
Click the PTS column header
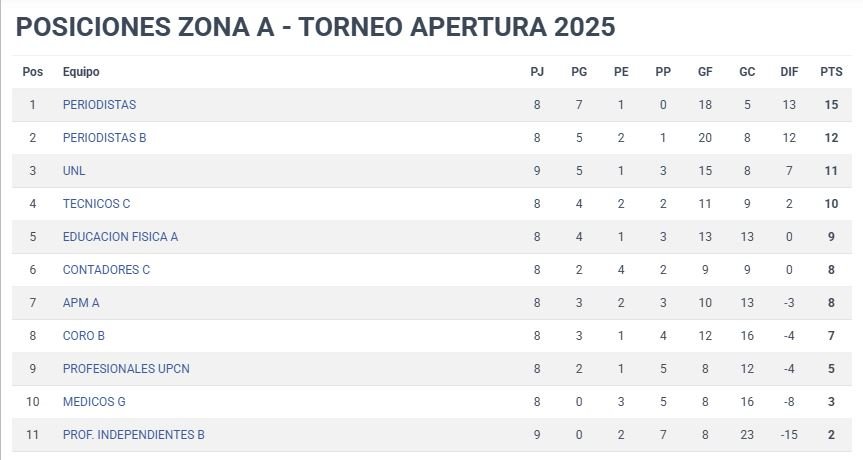click(x=831, y=72)
